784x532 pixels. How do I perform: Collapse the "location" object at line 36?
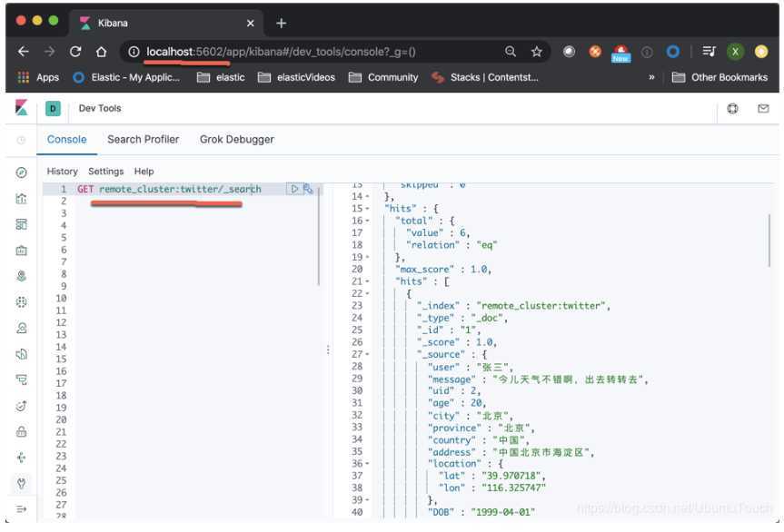[368, 464]
